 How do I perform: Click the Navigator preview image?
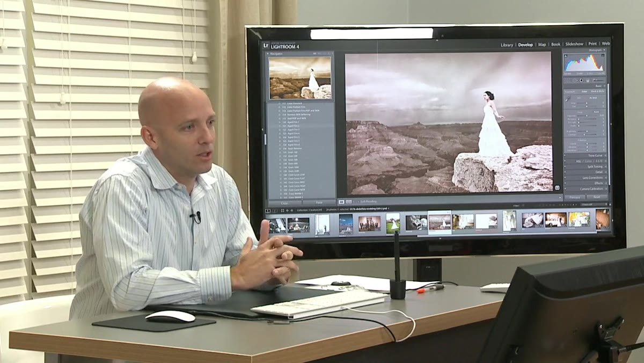[300, 78]
